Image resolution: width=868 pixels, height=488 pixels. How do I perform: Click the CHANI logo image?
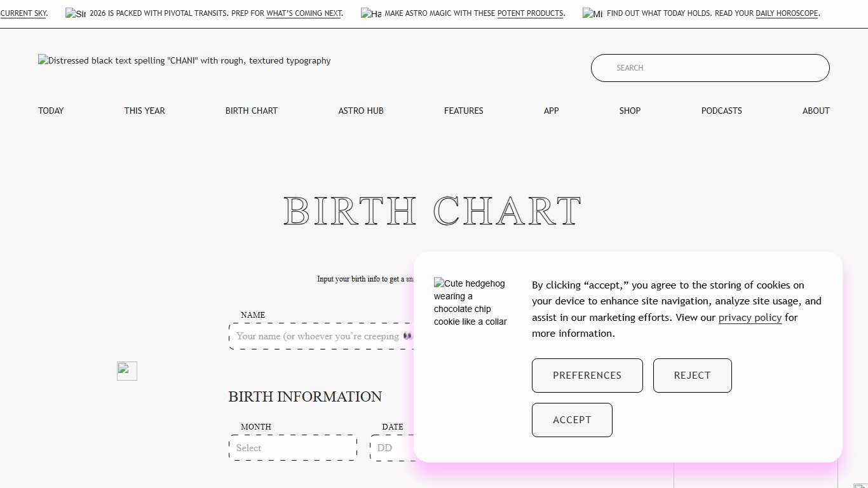(184, 61)
